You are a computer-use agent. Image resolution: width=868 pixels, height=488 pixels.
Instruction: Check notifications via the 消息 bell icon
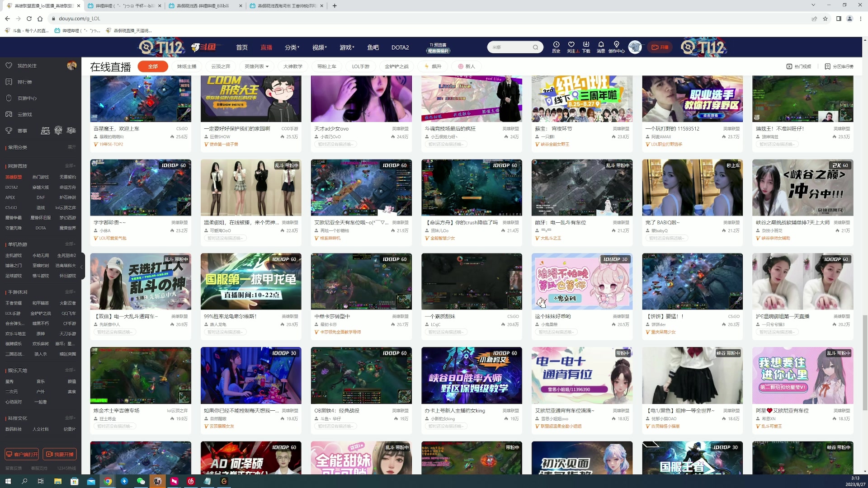[601, 47]
